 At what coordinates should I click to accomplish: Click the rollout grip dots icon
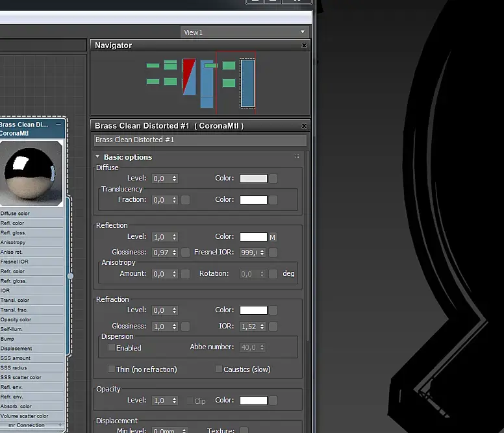tap(297, 156)
